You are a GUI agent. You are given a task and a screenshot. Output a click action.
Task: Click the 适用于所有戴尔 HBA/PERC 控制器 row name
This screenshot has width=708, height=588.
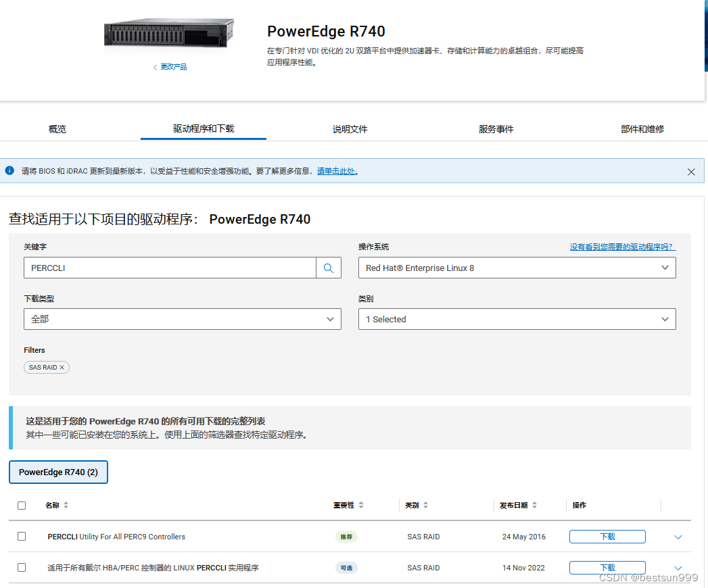pyautogui.click(x=153, y=568)
